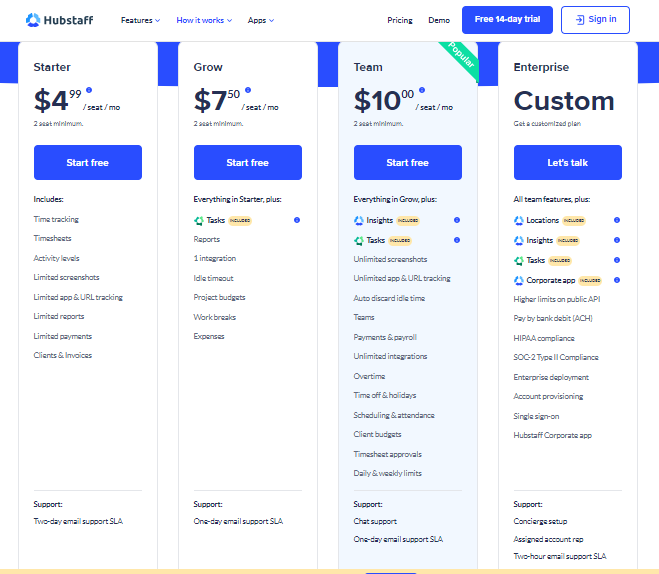This screenshot has height=574, width=659.
Task: Go to the Pricing page
Action: pos(400,20)
